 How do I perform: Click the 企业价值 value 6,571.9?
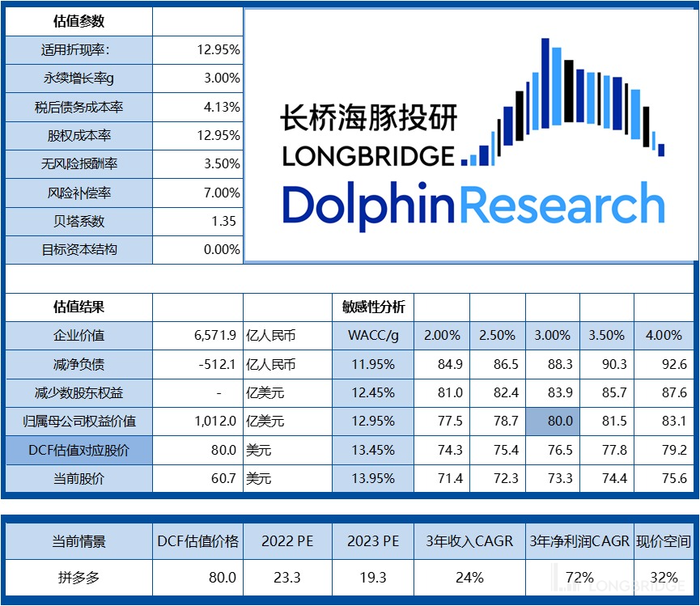point(198,336)
